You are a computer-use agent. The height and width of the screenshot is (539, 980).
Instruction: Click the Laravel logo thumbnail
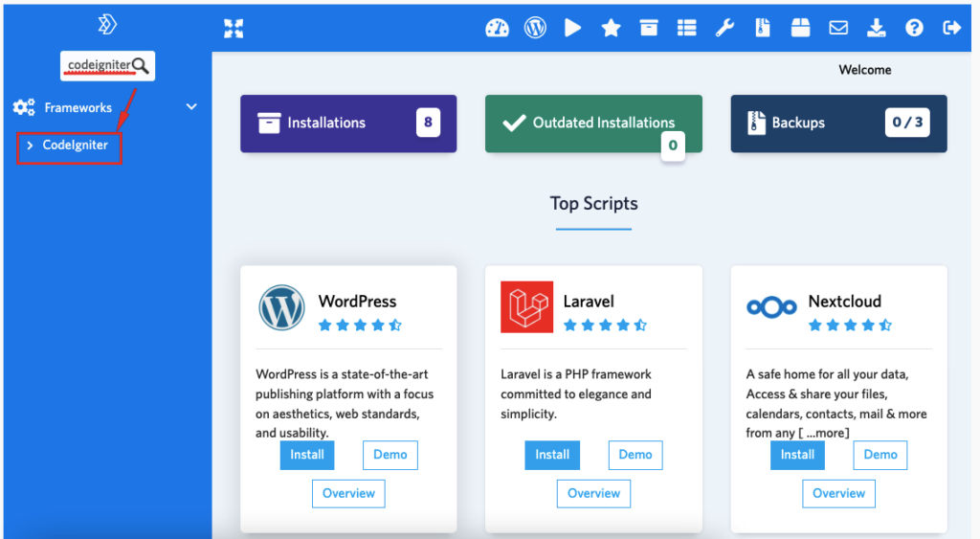[x=527, y=307]
